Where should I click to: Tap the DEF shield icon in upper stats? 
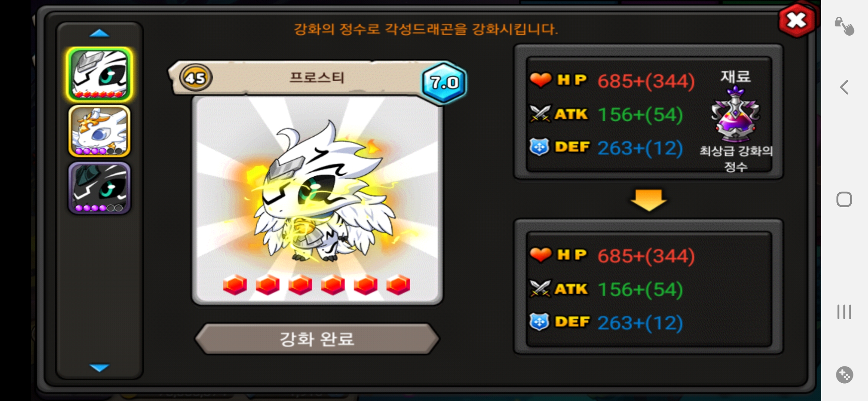(x=539, y=147)
